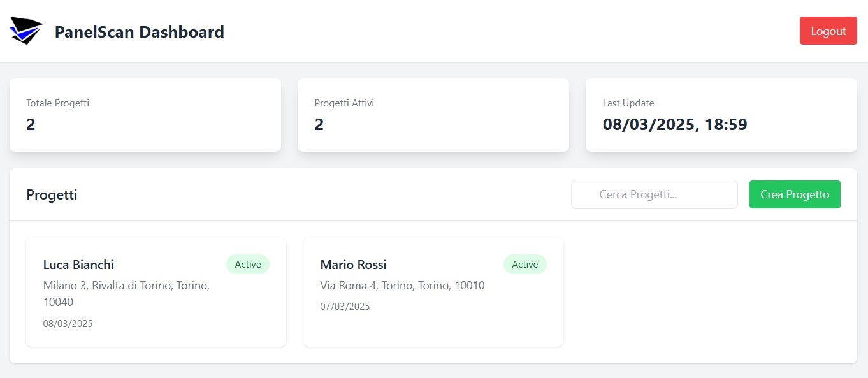Click the Via Roma 4 address text
Screen dimensions: 868x378
(403, 286)
